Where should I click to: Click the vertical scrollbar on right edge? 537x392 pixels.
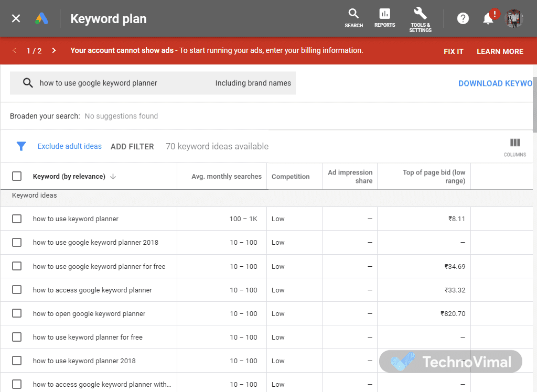(534, 104)
